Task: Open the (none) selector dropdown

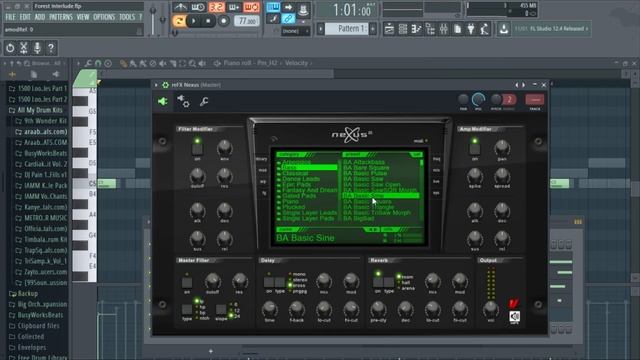Action: (296, 31)
